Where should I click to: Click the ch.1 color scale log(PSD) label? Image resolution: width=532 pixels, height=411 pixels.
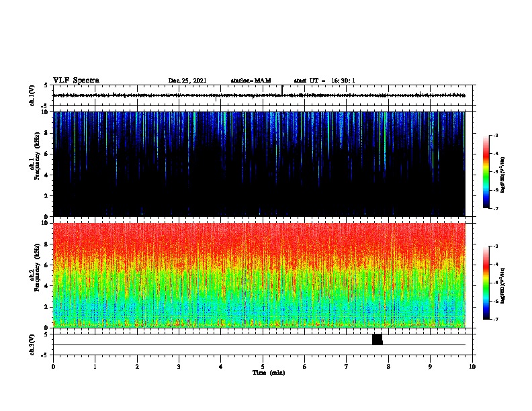502,175
